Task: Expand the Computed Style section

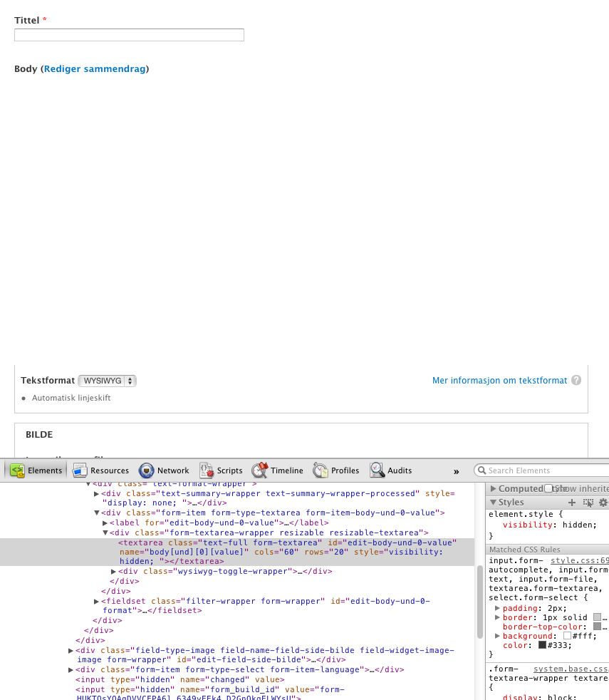Action: [x=491, y=488]
